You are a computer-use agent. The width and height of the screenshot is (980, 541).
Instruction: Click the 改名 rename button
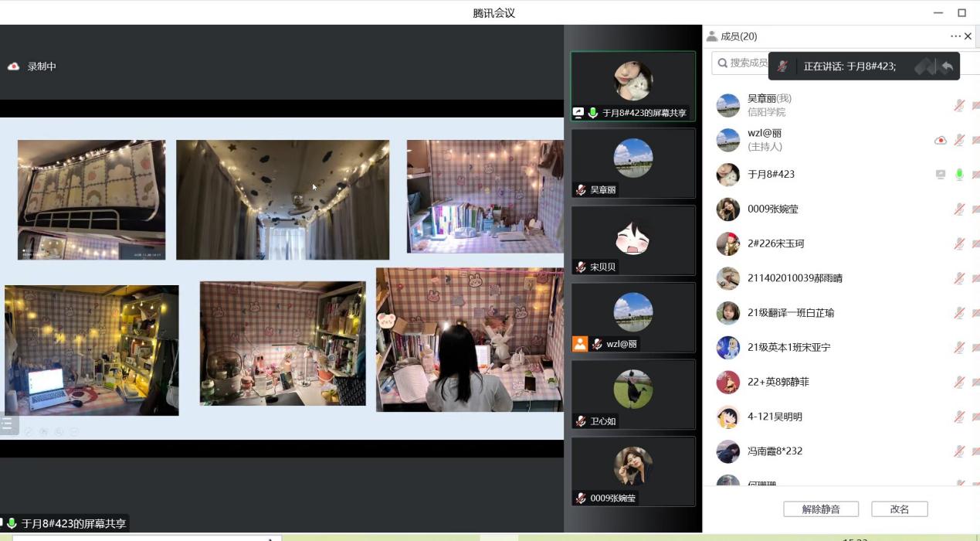(899, 509)
